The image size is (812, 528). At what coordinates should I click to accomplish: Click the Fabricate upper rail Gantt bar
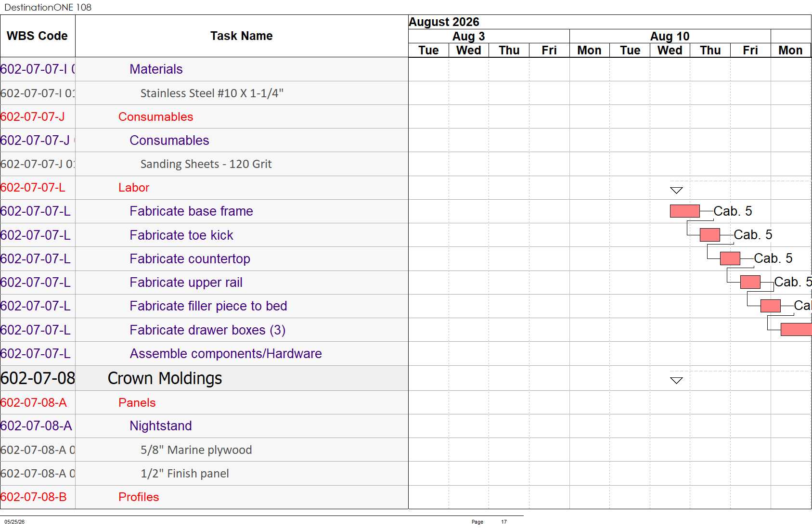pos(750,282)
